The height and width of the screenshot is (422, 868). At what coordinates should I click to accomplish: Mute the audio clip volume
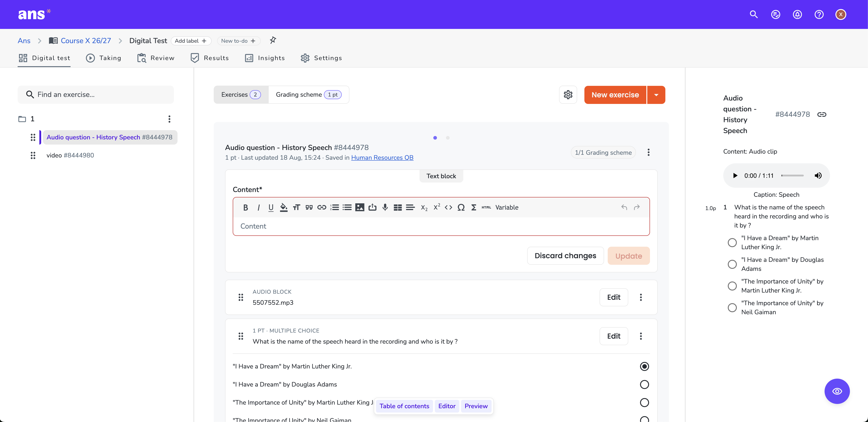point(818,175)
